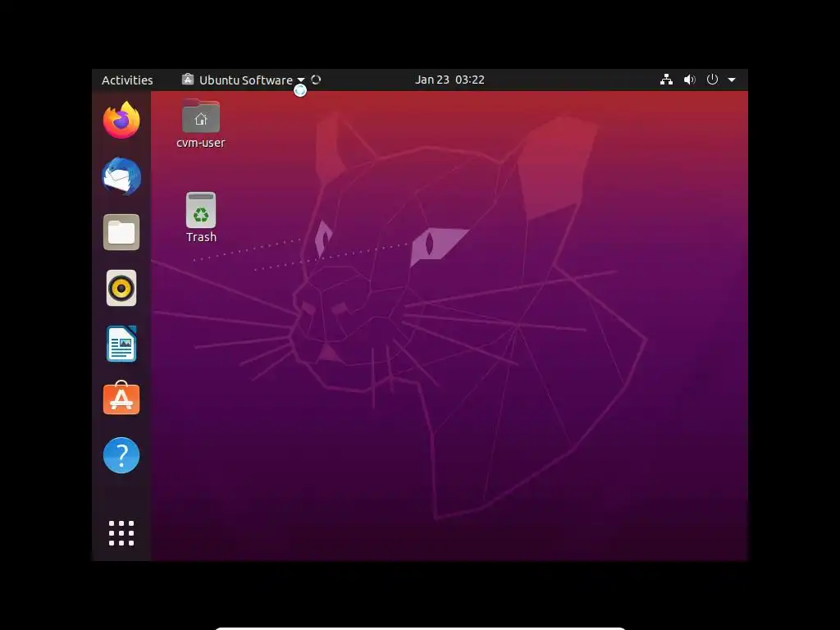The height and width of the screenshot is (630, 840).
Task: Open the clock calendar Jan 23 03:22
Action: point(450,80)
